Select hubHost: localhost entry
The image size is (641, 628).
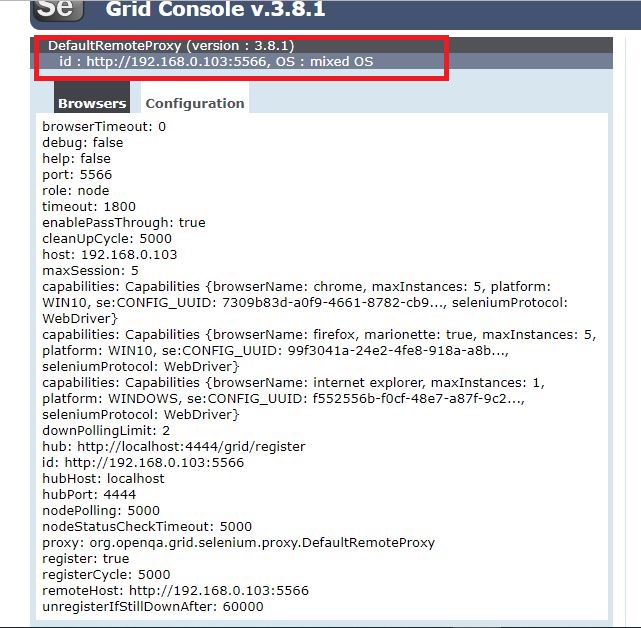[x=103, y=478]
